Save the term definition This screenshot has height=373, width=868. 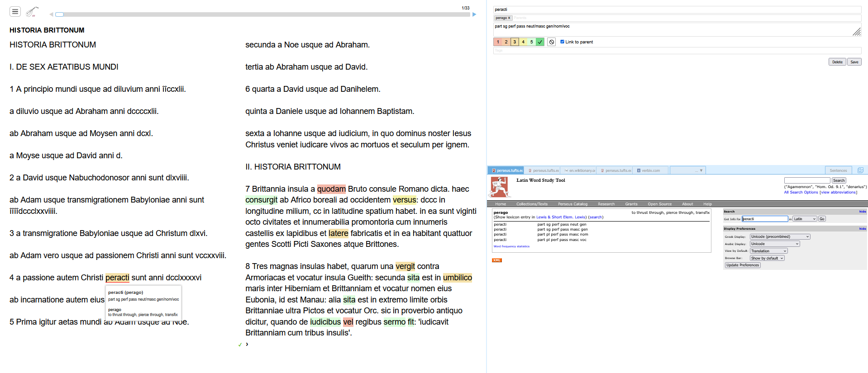click(854, 62)
